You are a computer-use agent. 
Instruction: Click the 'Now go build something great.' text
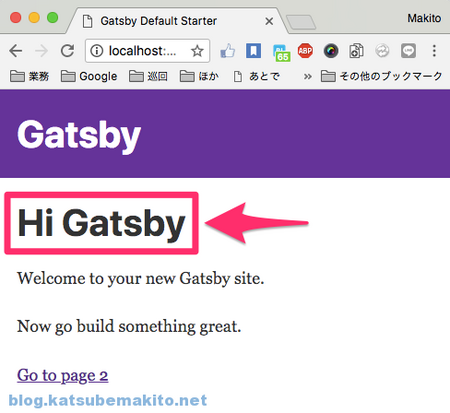pyautogui.click(x=129, y=326)
